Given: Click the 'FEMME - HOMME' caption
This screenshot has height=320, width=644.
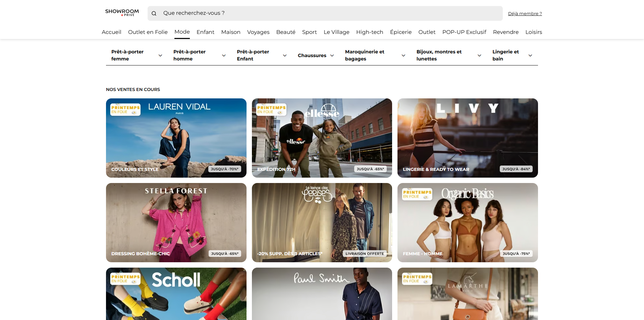Looking at the screenshot, I should (x=423, y=254).
